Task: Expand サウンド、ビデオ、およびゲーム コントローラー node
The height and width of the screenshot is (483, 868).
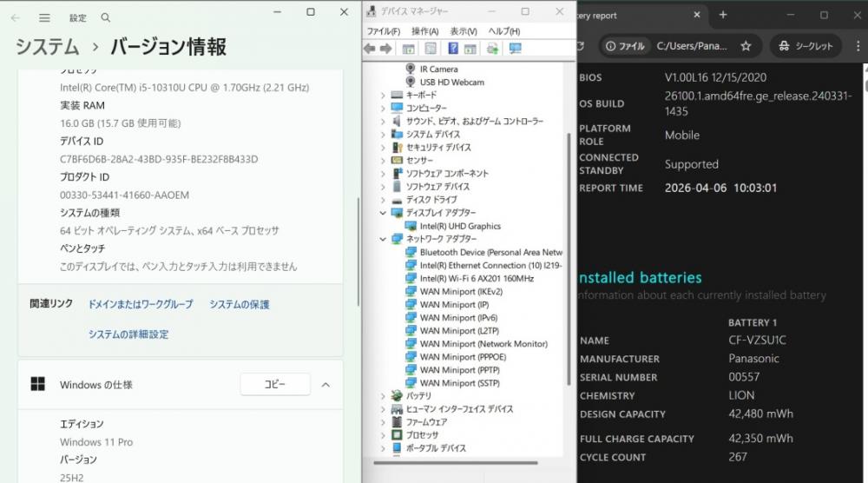Action: [383, 122]
